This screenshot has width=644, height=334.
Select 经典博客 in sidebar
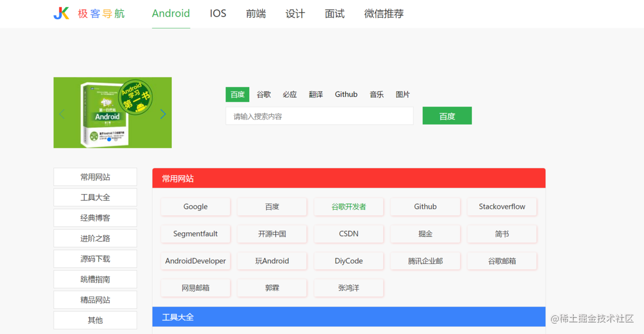point(95,218)
